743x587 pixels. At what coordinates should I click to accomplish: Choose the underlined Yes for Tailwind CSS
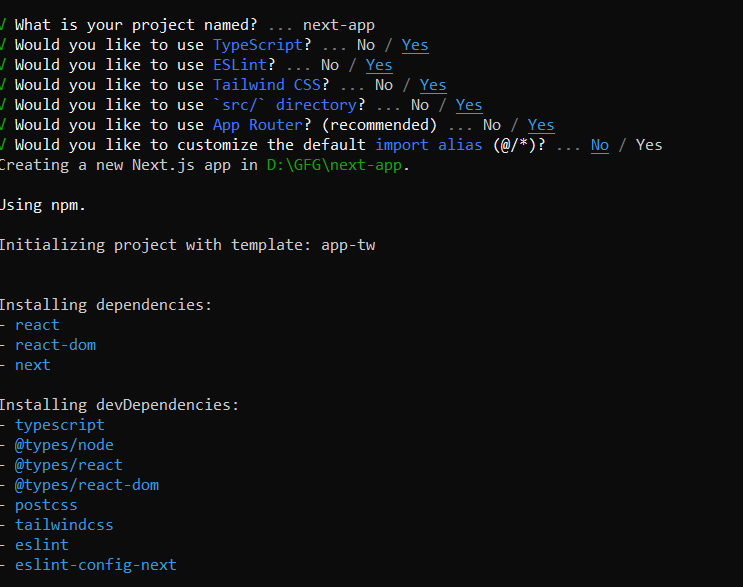pos(433,85)
